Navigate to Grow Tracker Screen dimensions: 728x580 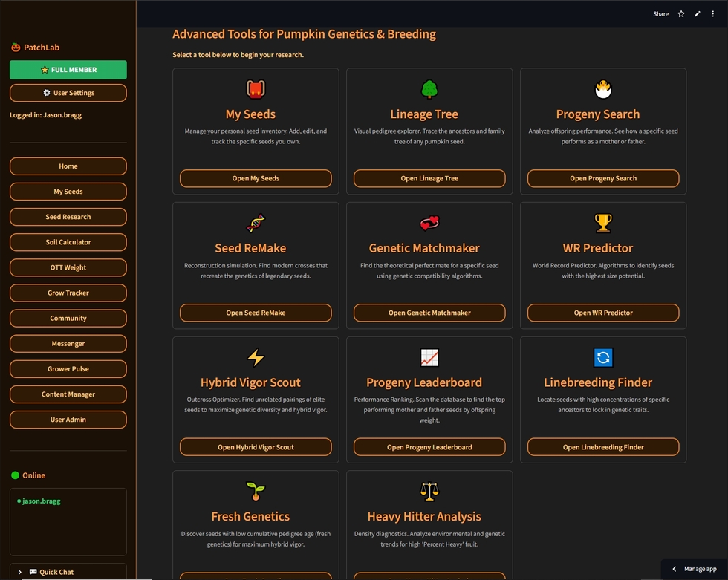click(x=68, y=293)
